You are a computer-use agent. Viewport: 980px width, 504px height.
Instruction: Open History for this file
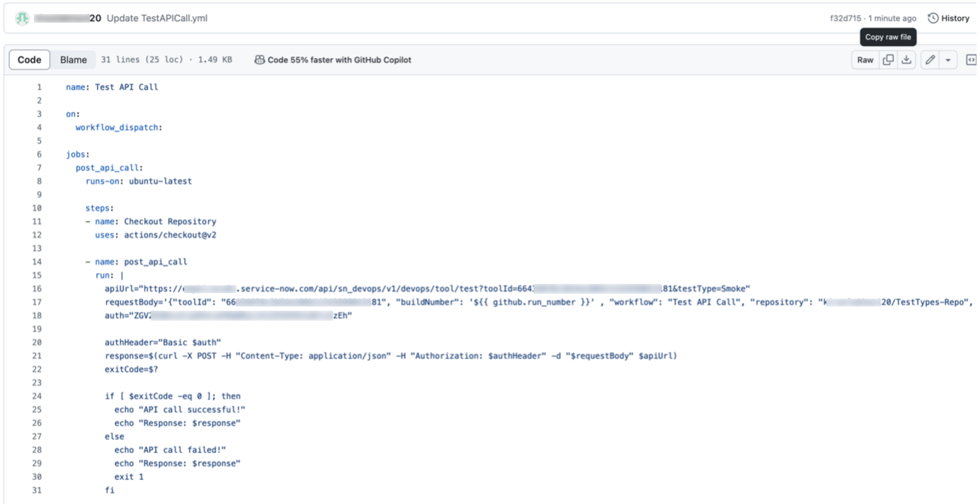click(948, 18)
